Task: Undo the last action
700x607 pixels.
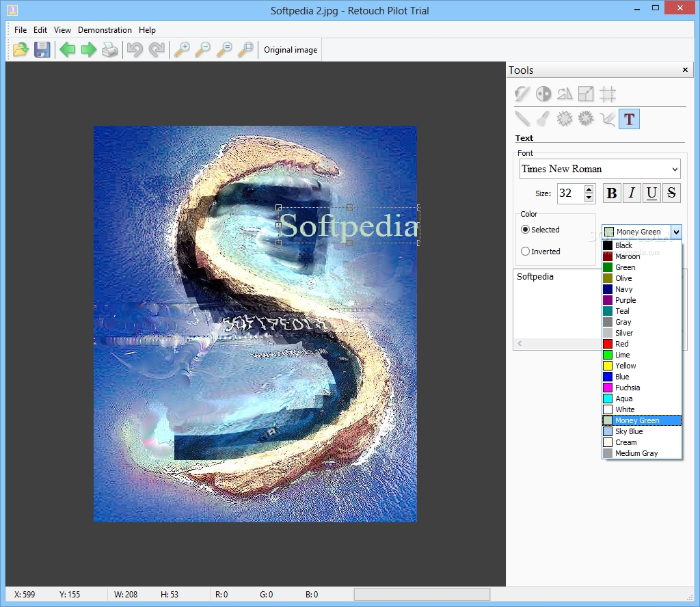Action: [x=135, y=49]
